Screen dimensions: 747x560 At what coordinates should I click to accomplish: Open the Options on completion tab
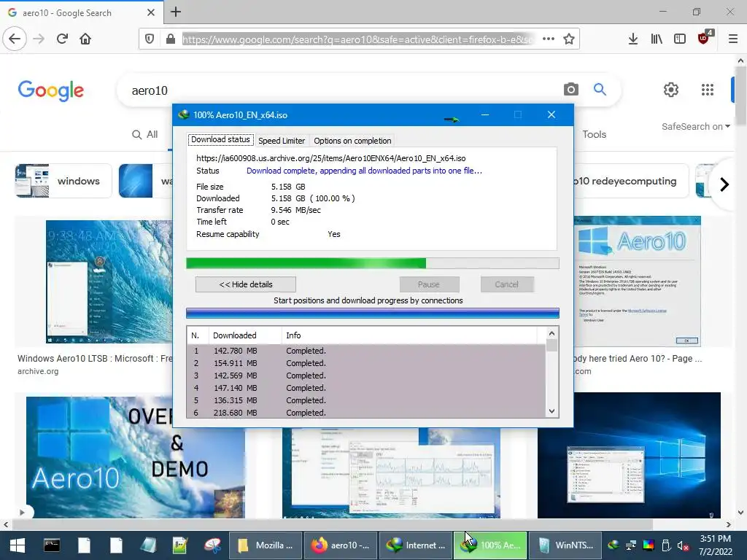[x=352, y=141]
